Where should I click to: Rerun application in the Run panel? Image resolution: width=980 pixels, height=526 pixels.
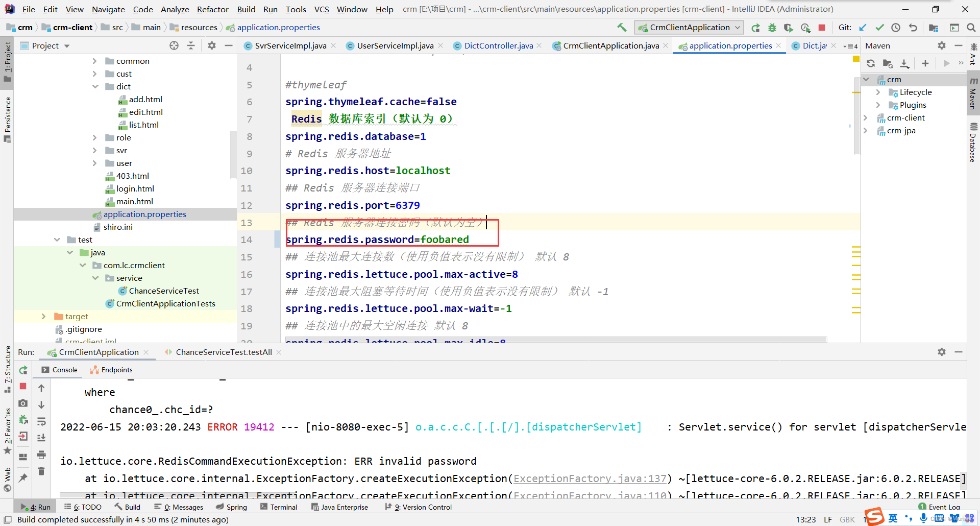(x=23, y=370)
